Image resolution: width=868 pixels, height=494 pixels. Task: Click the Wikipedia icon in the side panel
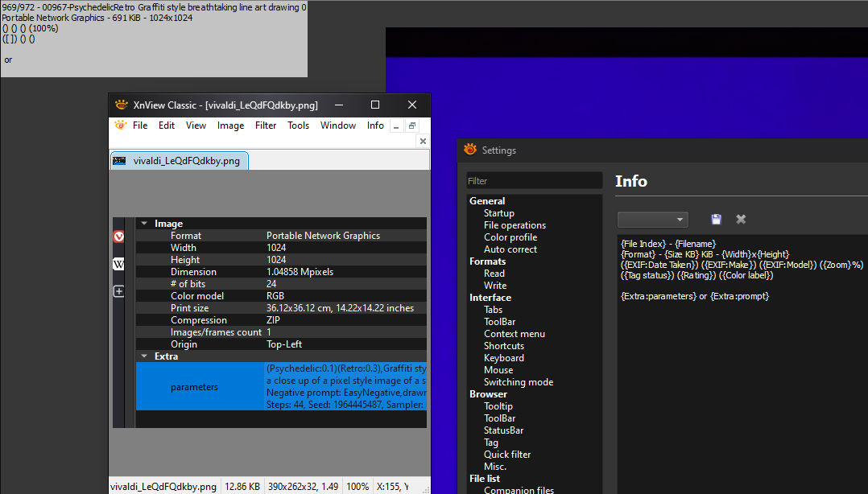pos(118,264)
